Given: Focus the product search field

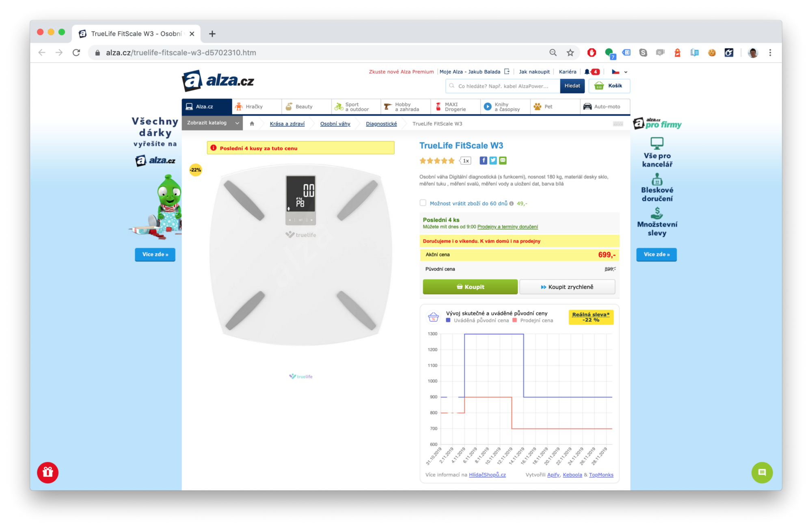Looking at the screenshot, I should pyautogui.click(x=503, y=86).
